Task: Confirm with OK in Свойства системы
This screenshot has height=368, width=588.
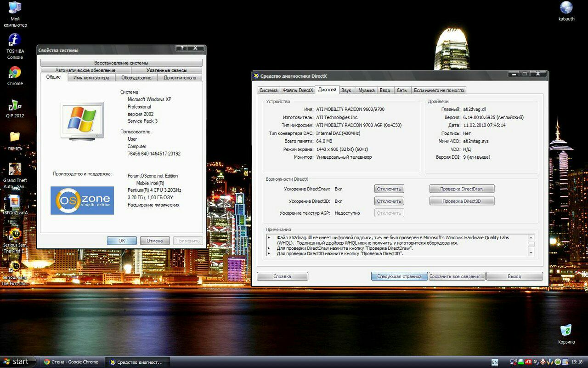Action: pos(122,241)
